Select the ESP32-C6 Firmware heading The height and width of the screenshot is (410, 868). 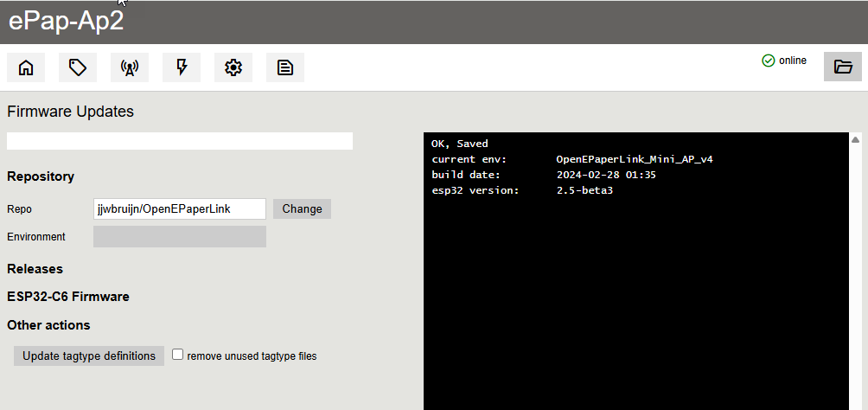pyautogui.click(x=68, y=297)
